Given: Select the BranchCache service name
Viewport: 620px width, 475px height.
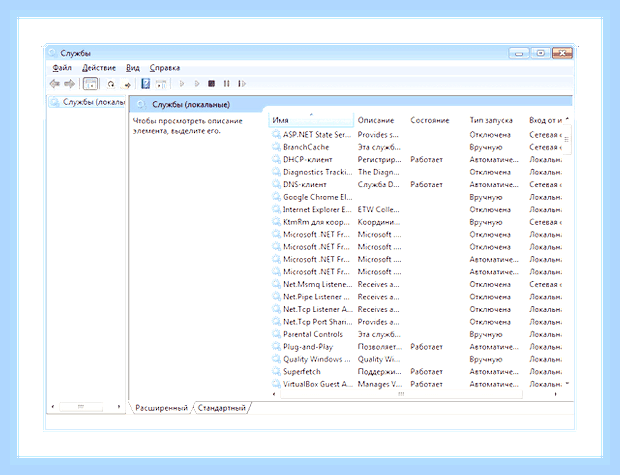Looking at the screenshot, I should pyautogui.click(x=306, y=147).
